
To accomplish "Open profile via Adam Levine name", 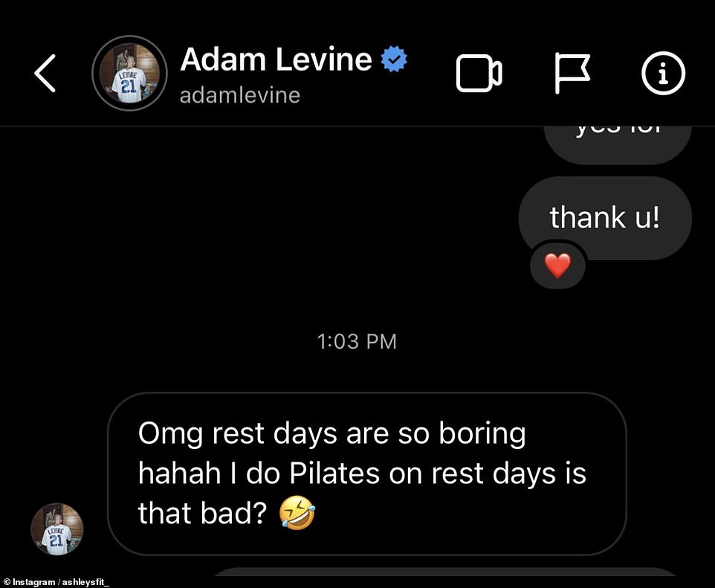I will [276, 59].
